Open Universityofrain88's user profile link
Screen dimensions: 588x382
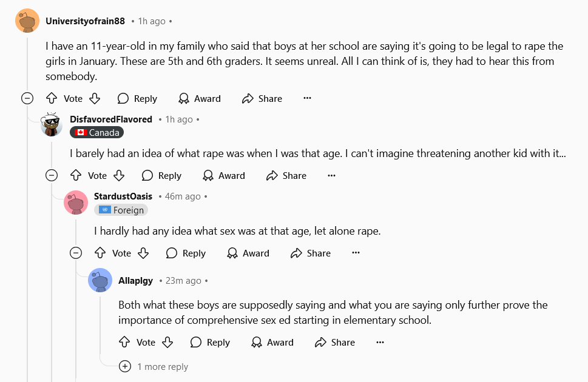click(x=85, y=21)
